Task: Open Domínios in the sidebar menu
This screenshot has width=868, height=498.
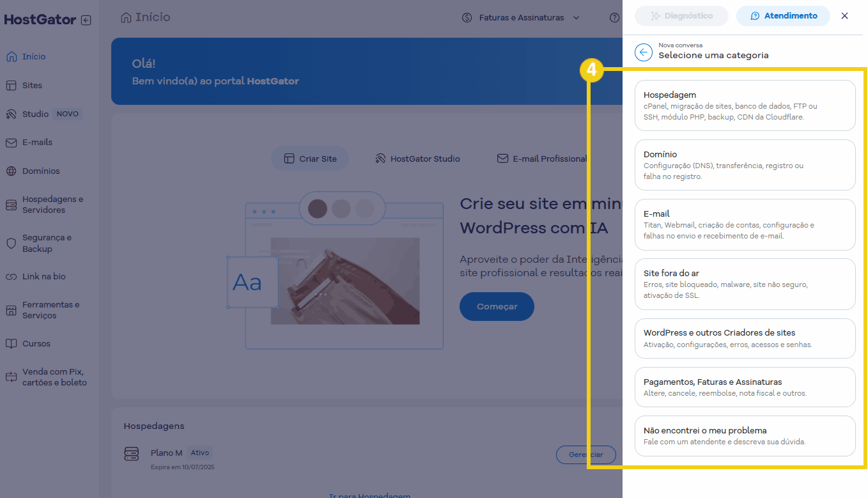Action: pyautogui.click(x=41, y=171)
